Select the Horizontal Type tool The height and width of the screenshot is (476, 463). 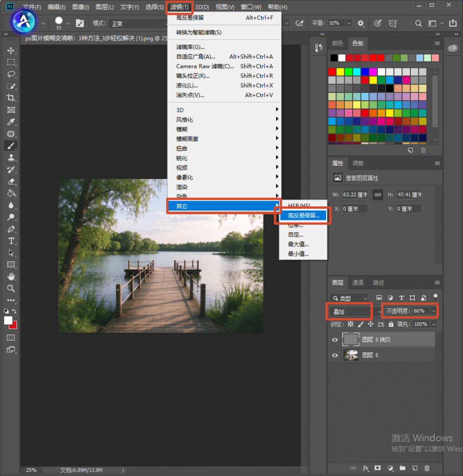point(11,241)
